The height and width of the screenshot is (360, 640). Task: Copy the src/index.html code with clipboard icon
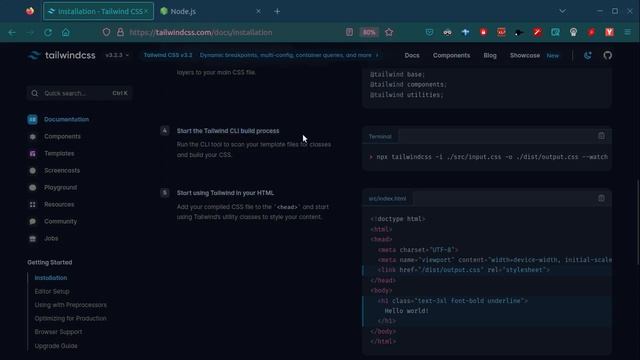(601, 198)
